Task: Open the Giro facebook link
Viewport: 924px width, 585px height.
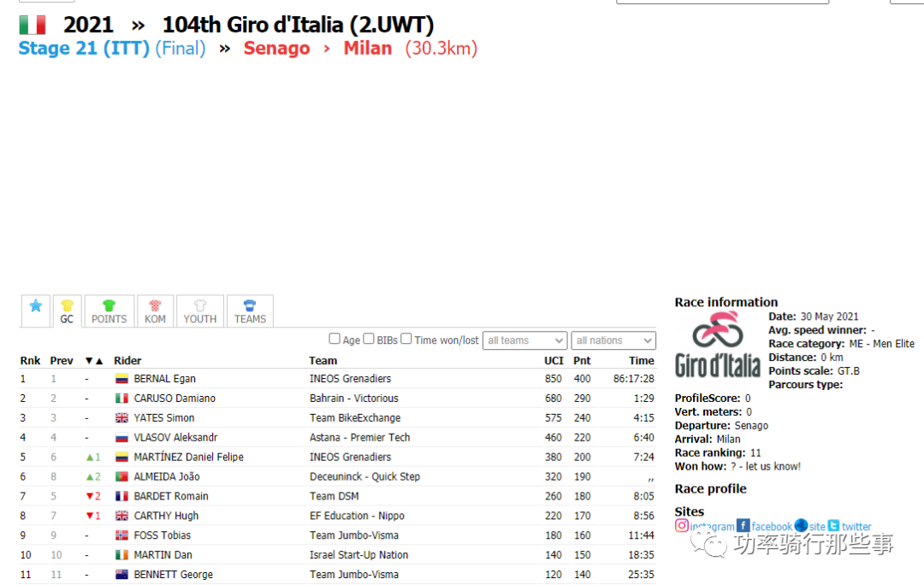Action: pos(772,527)
